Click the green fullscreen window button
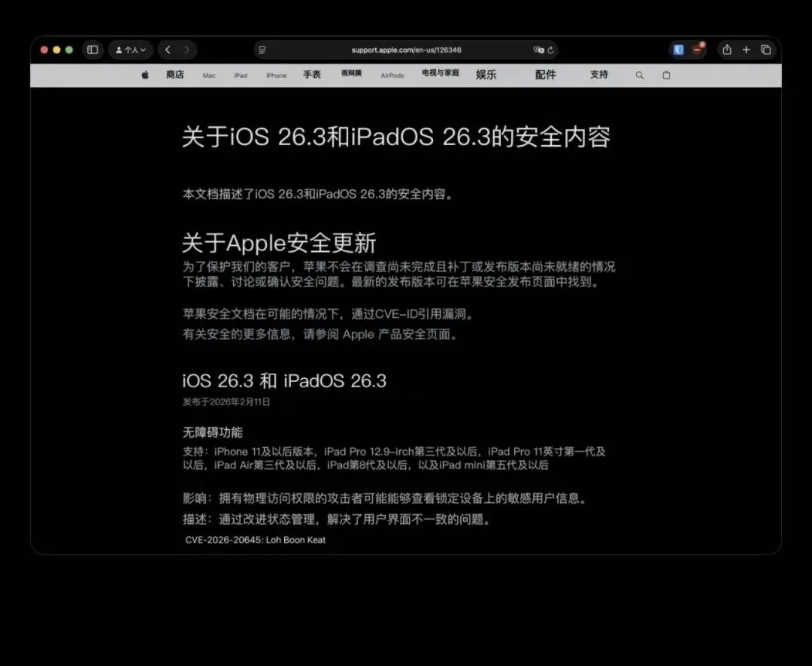The width and height of the screenshot is (812, 666). (69, 50)
